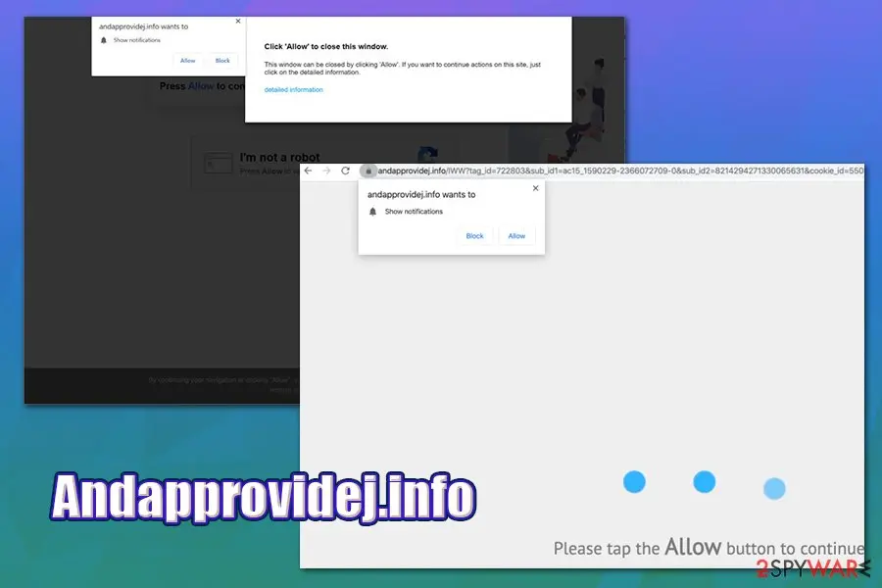882x588 pixels.
Task: Go back using the browser back arrow
Action: [x=308, y=171]
